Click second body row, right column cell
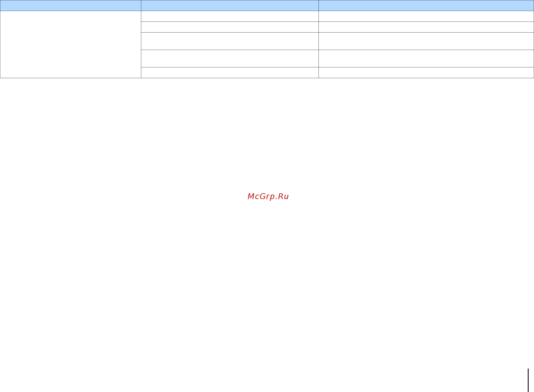Image resolution: width=534 pixels, height=392 pixels. 426,27
